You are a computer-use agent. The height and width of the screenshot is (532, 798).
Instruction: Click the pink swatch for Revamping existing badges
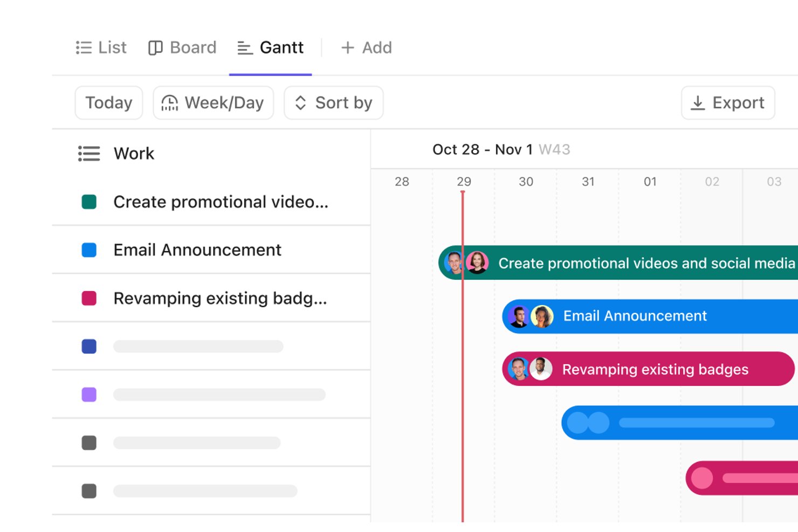89,298
